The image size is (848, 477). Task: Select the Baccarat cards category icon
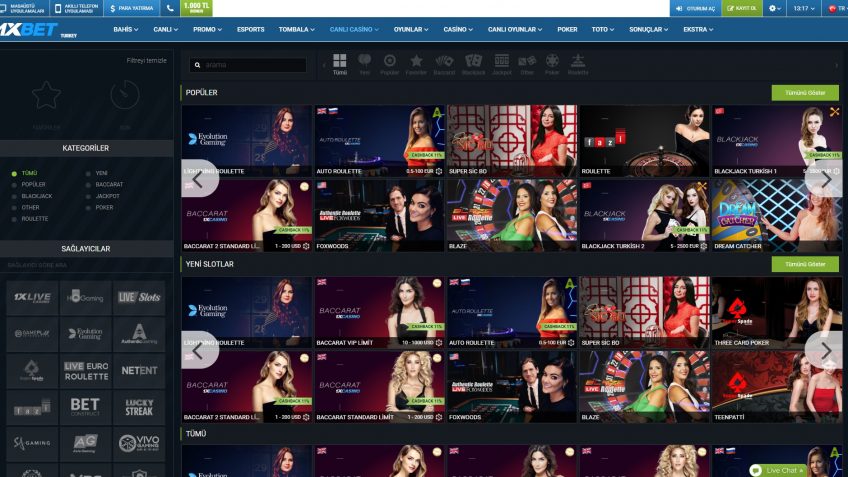click(444, 60)
